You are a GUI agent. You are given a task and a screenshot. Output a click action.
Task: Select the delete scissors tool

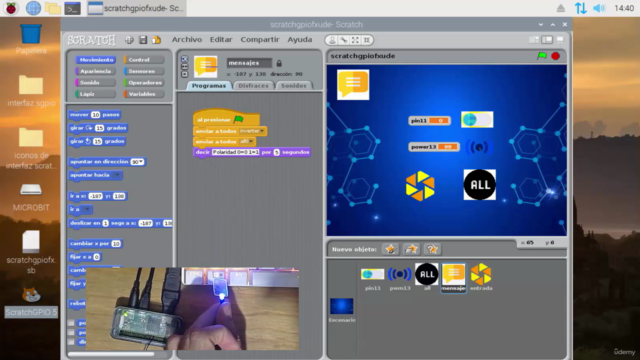344,40
